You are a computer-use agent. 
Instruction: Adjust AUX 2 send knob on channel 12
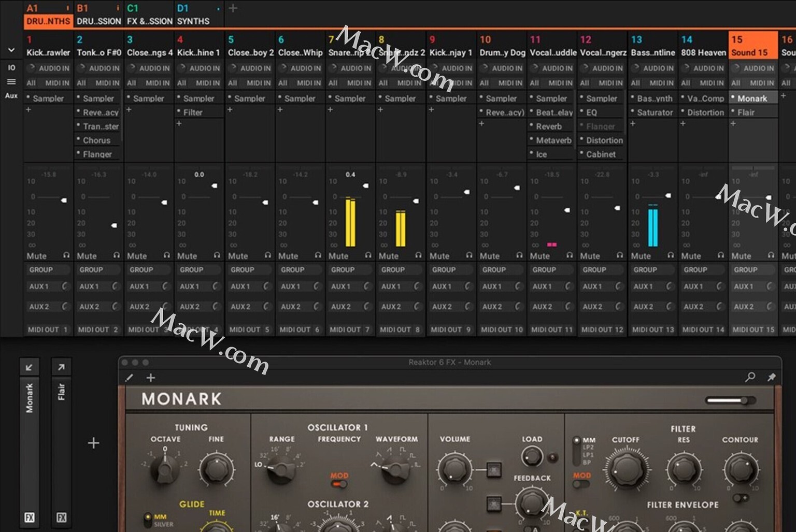(x=619, y=307)
